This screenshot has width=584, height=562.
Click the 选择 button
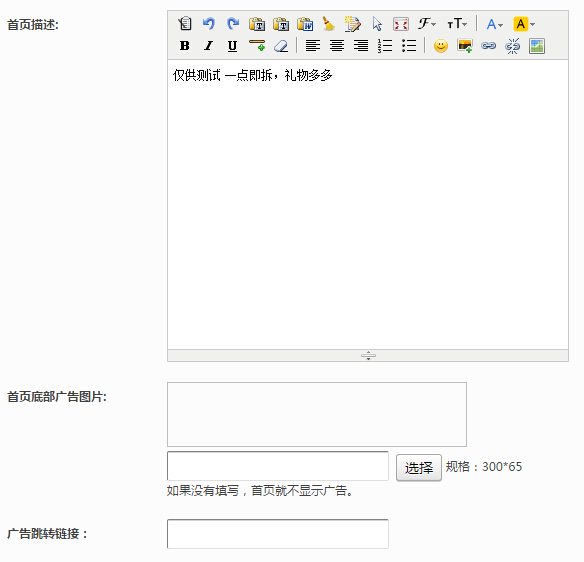(419, 467)
